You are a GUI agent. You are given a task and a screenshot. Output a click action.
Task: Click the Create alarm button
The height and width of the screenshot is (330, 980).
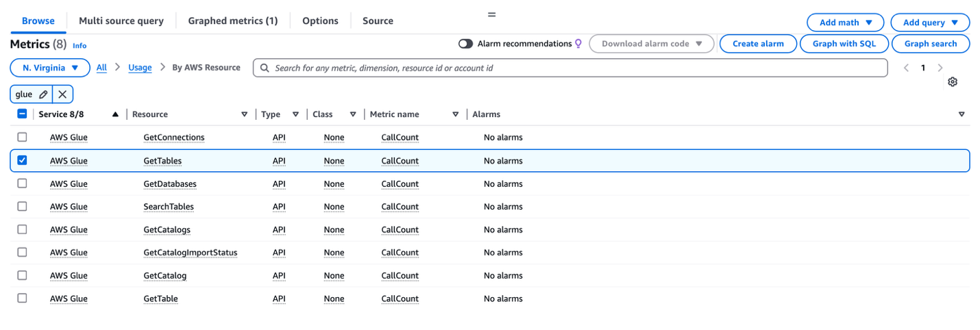[758, 44]
